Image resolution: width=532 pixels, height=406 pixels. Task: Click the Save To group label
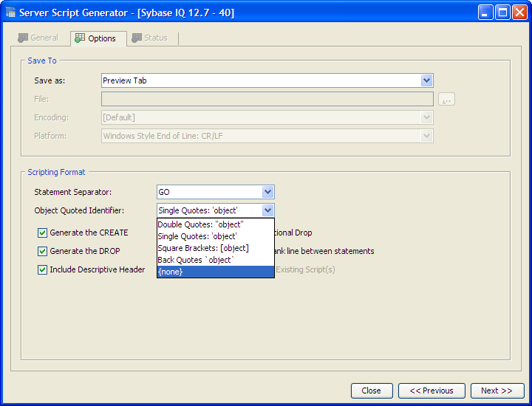(42, 61)
